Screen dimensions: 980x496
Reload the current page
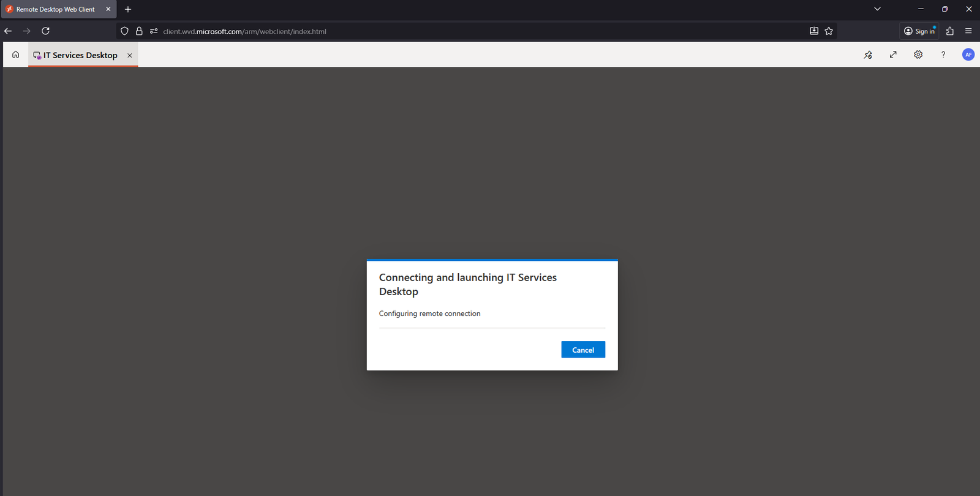coord(45,31)
